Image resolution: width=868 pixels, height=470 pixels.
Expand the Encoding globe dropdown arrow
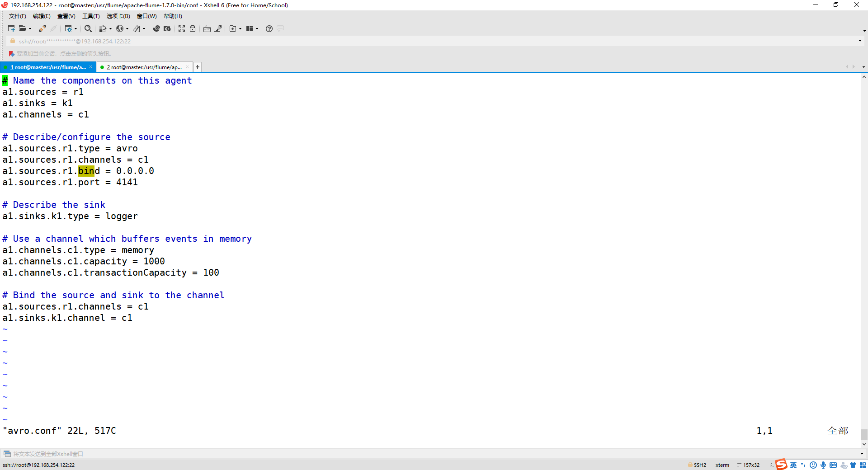127,28
